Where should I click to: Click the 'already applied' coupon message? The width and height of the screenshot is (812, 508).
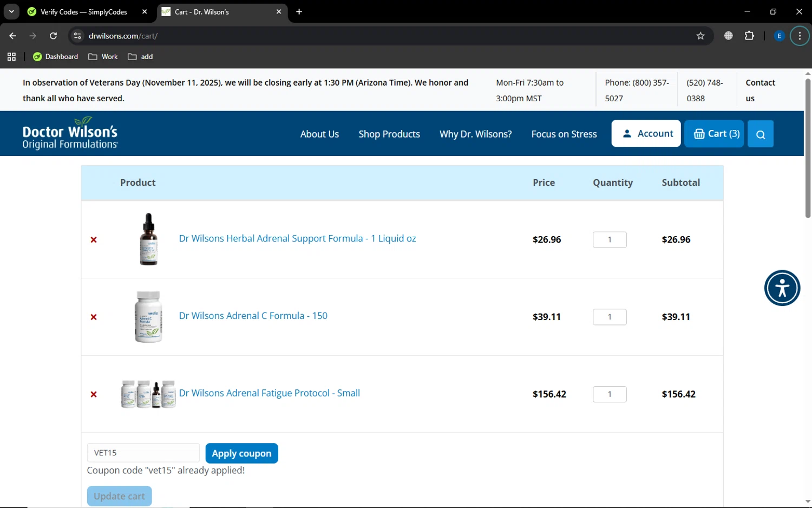(x=166, y=470)
